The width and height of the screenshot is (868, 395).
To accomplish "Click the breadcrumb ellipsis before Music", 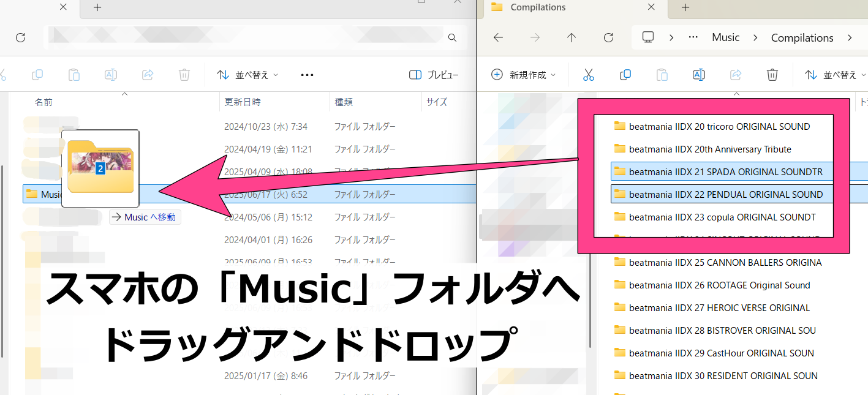I will 693,37.
